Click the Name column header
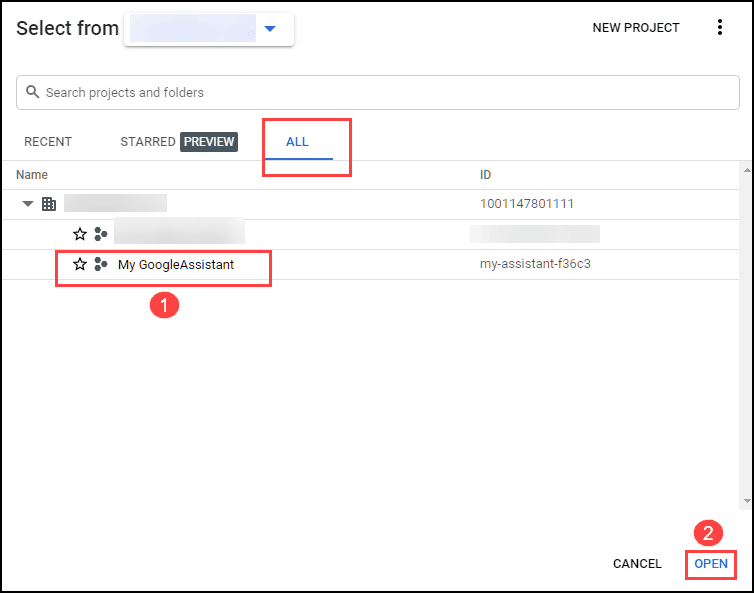This screenshot has height=593, width=754. (32, 175)
